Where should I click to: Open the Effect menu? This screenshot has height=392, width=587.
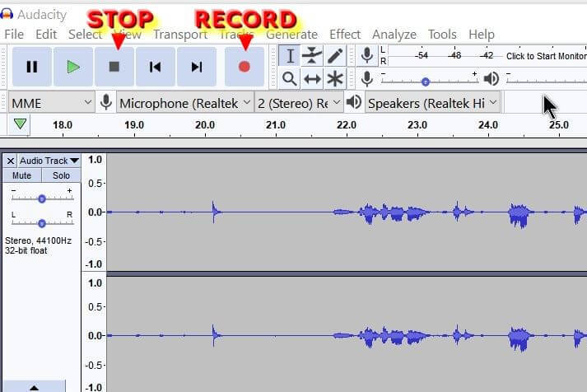[x=345, y=35]
